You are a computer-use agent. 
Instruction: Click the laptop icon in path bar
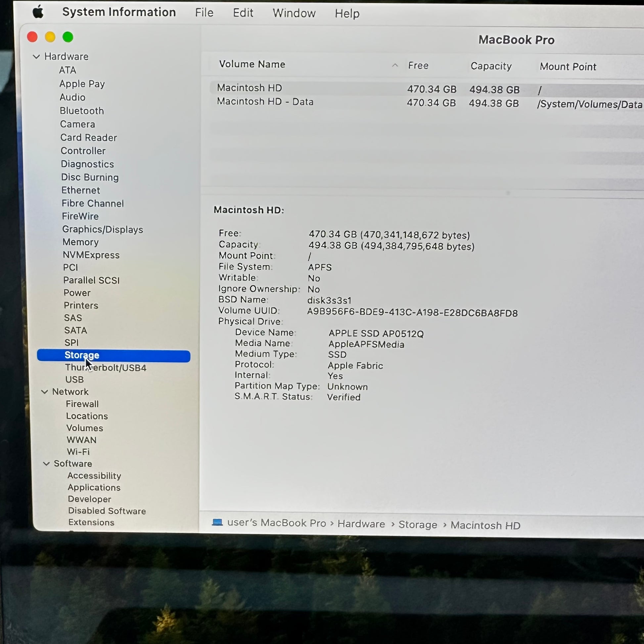217,522
